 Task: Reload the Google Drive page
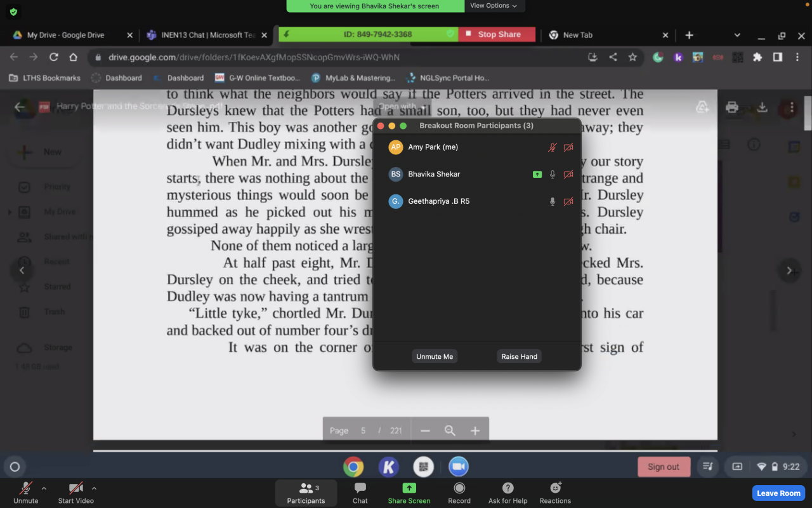54,57
